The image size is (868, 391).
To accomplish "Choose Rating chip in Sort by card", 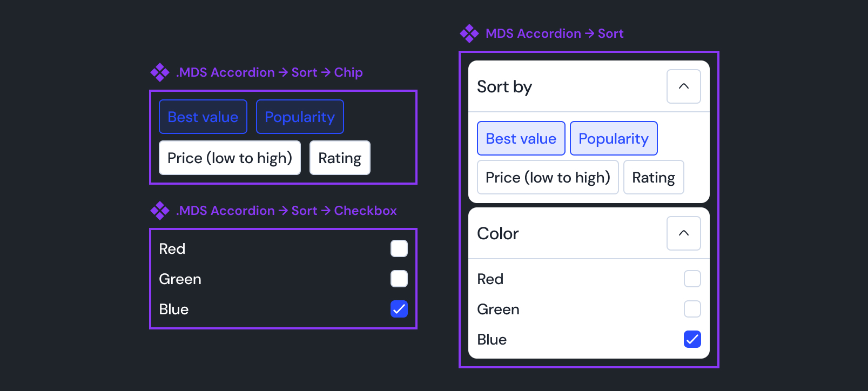I will point(654,178).
